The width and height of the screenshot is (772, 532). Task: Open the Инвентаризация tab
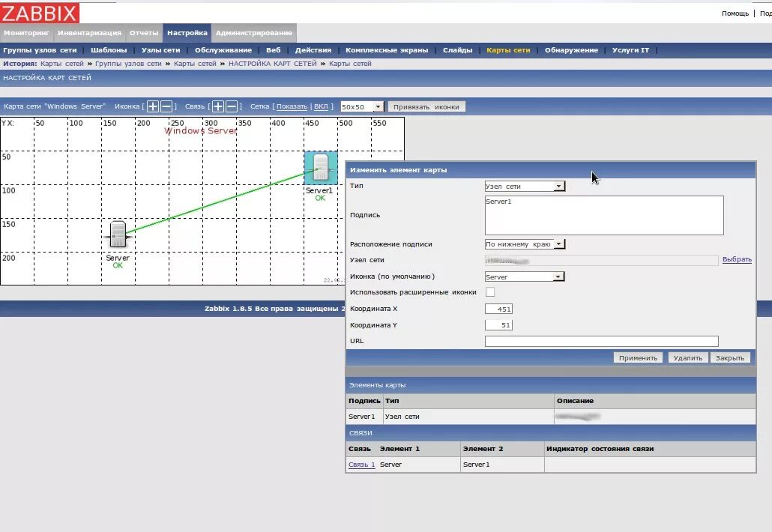[89, 33]
